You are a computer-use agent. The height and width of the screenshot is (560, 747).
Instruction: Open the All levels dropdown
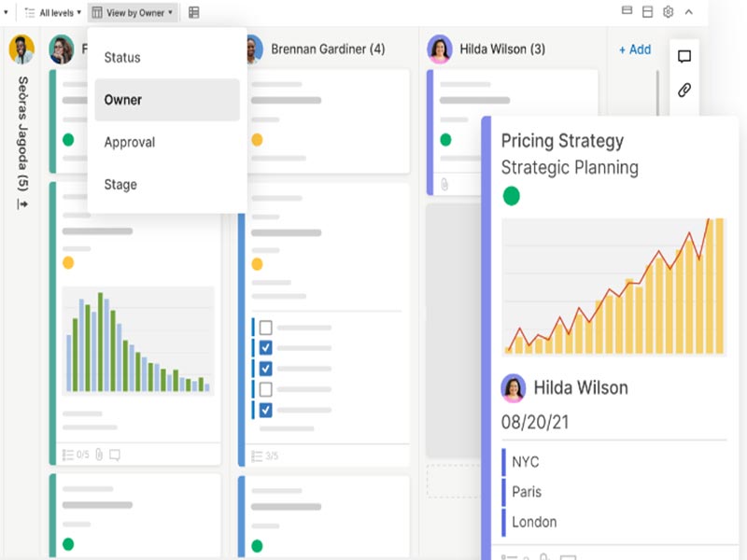pyautogui.click(x=56, y=11)
